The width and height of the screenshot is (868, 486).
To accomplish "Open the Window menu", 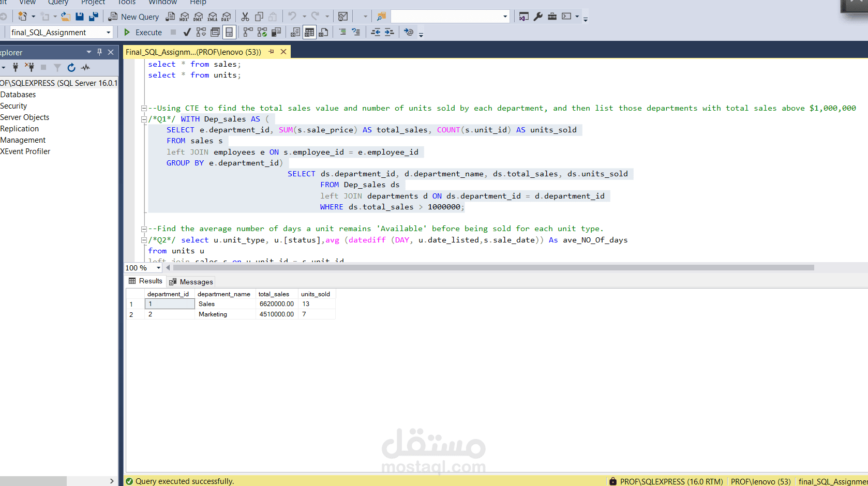I will coord(163,3).
